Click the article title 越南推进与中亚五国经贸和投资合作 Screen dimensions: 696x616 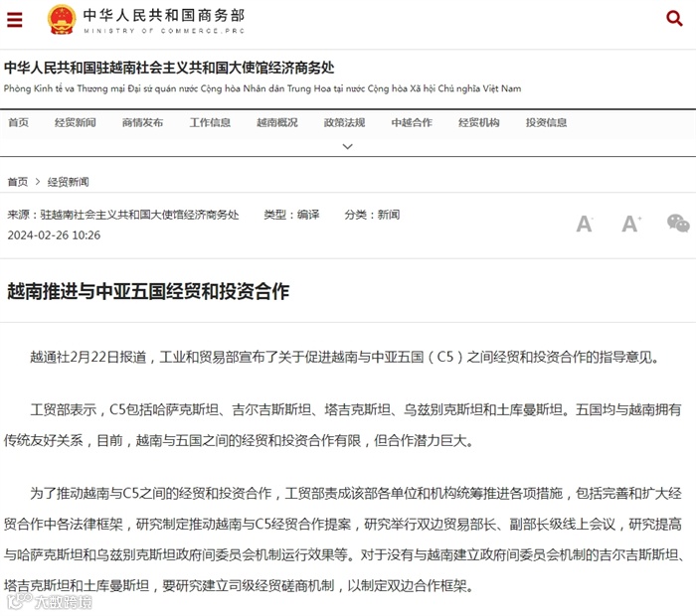[148, 291]
